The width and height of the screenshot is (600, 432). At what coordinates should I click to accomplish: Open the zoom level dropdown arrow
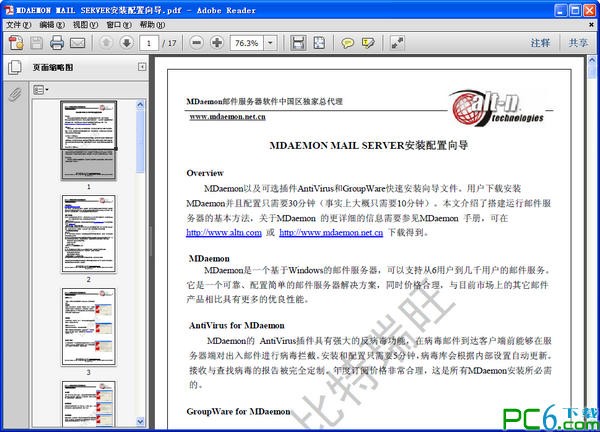(270, 43)
